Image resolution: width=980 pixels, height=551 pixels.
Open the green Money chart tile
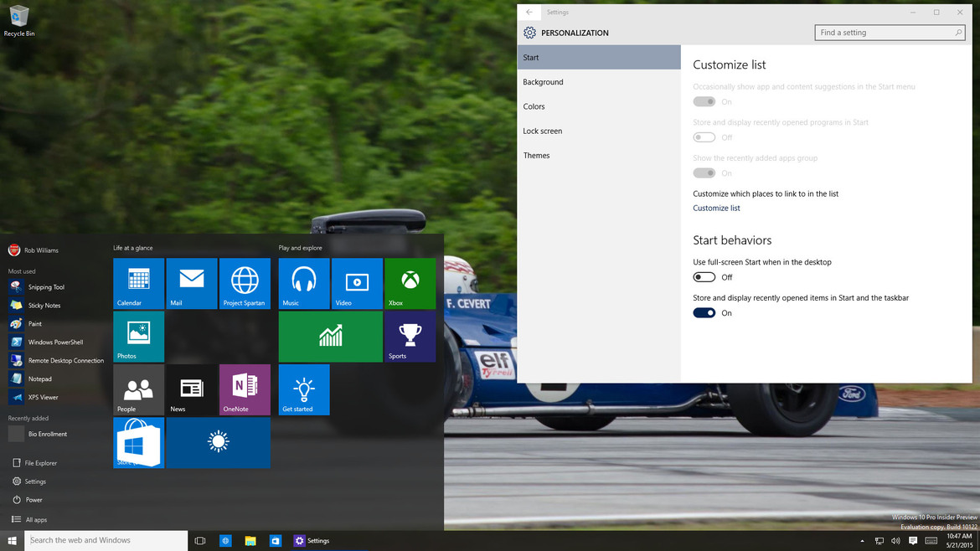[331, 337]
